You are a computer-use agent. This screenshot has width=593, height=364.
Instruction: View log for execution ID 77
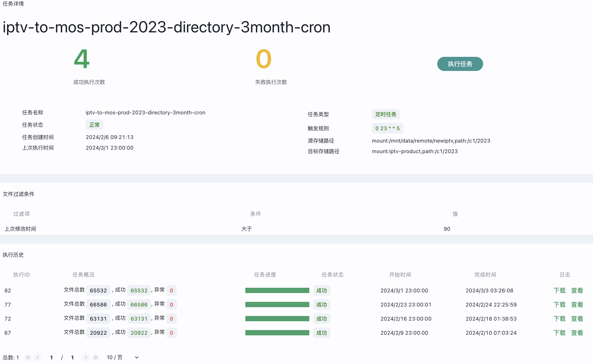[577, 305]
